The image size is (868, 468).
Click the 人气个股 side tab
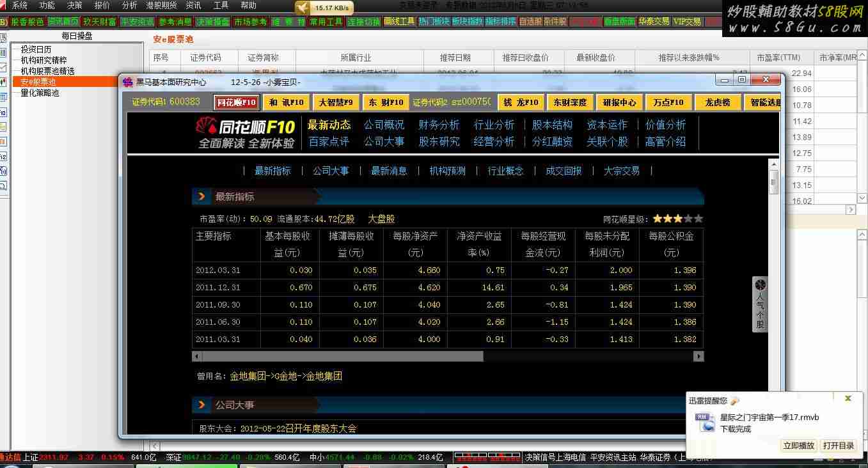point(760,304)
